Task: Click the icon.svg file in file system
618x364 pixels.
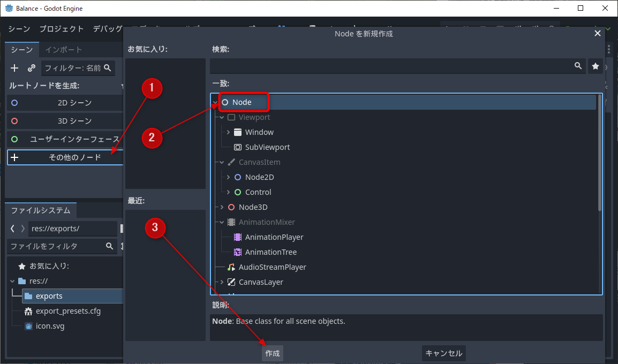Action: (x=50, y=326)
